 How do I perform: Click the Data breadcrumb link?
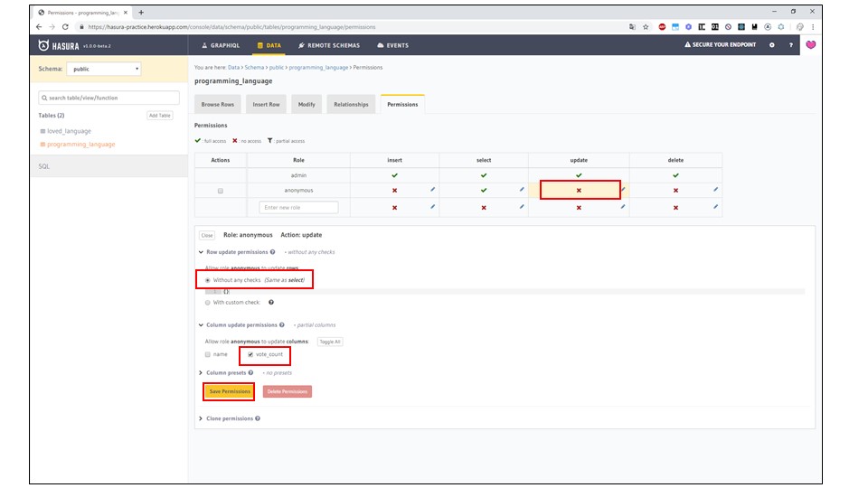(x=233, y=68)
